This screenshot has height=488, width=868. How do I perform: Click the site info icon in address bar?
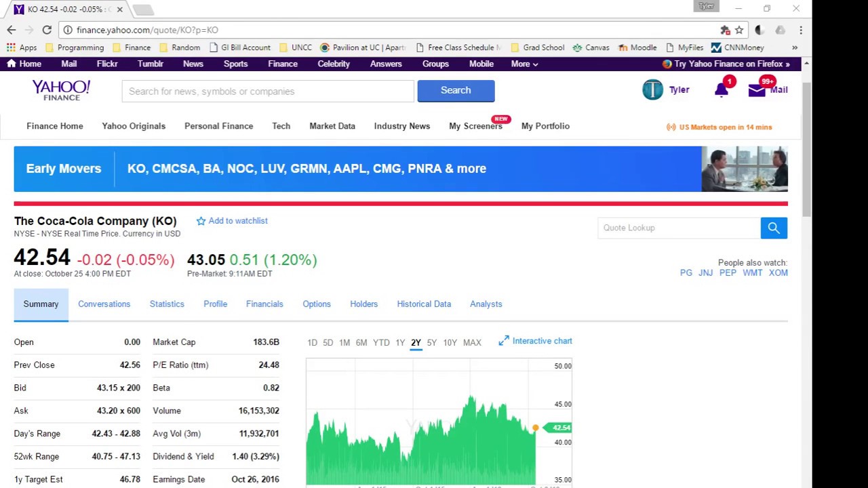click(68, 30)
